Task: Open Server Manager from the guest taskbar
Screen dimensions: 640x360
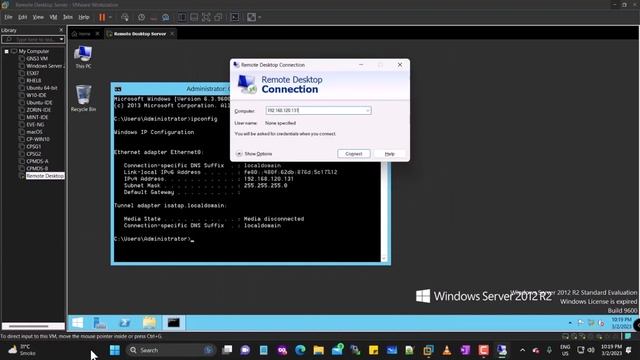Action: point(100,323)
